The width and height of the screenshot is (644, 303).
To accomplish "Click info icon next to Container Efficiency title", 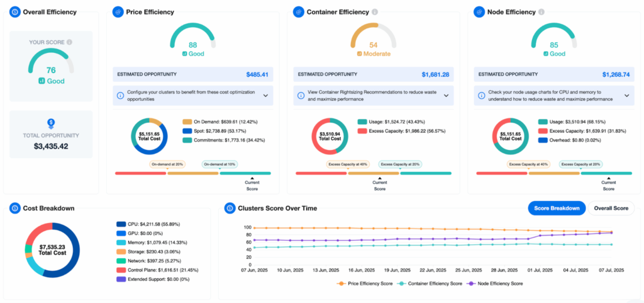I will tap(375, 12).
